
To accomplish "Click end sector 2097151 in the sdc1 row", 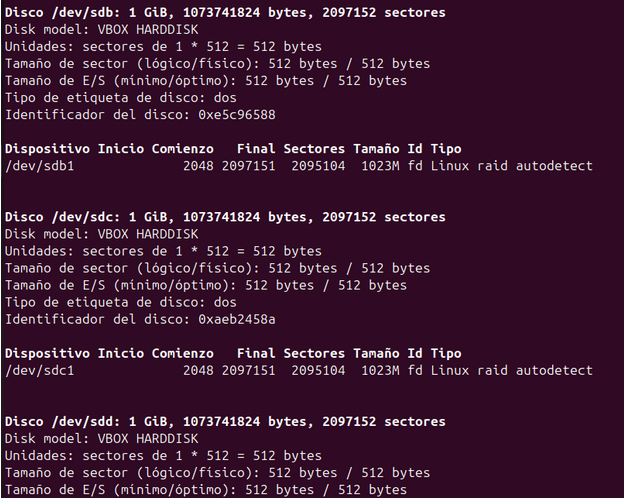I will (x=248, y=370).
